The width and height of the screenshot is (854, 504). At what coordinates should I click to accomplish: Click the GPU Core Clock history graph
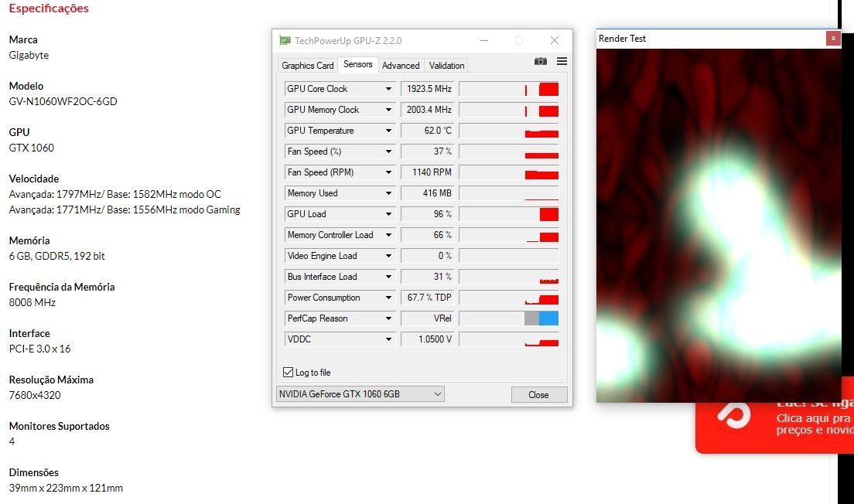click(x=509, y=89)
